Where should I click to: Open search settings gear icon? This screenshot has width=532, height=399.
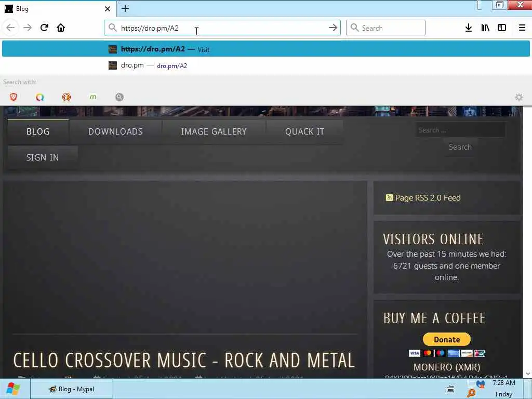pyautogui.click(x=519, y=97)
